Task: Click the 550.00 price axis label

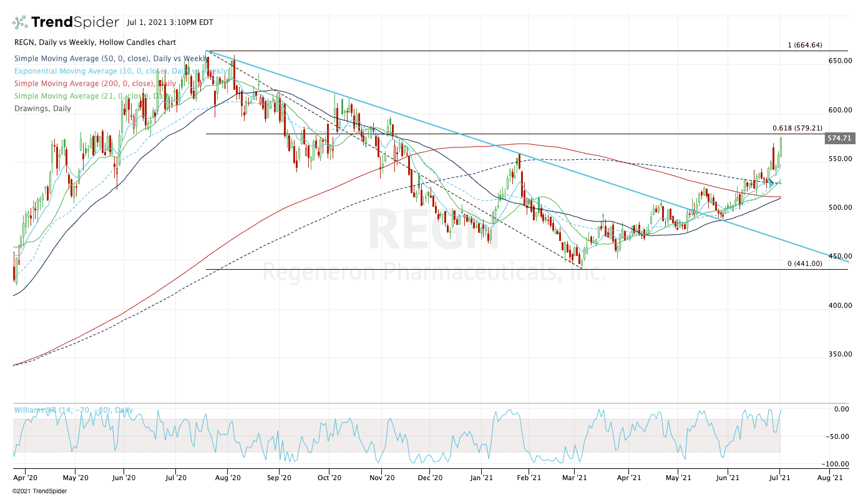Action: [840, 159]
